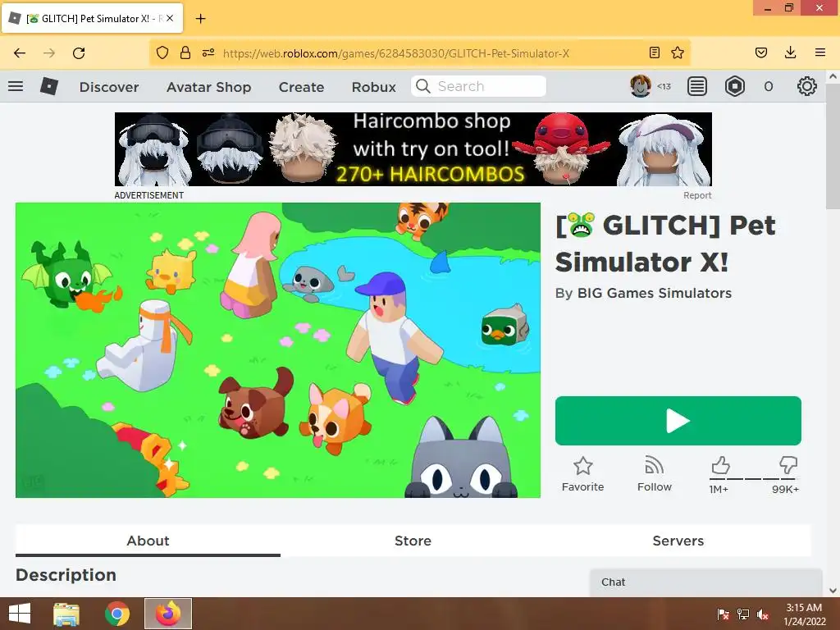Open Roblox hamburger navigation menu
840x630 pixels.
point(16,86)
